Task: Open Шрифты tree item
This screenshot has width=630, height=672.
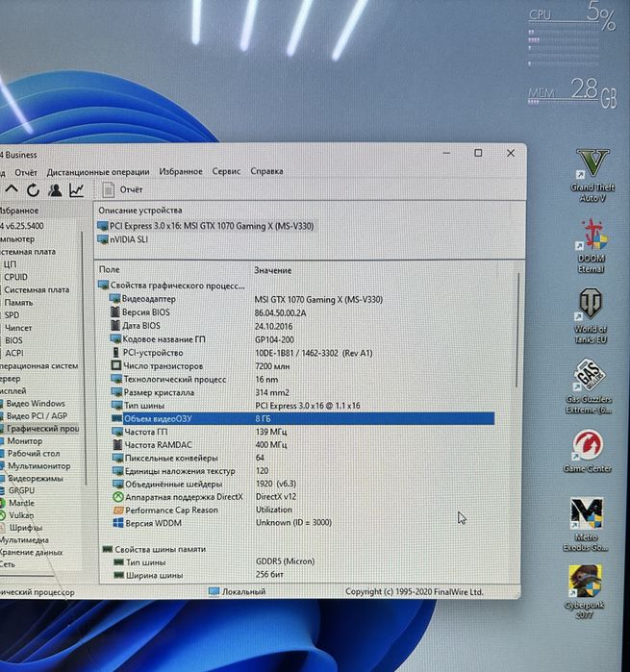Action: [21, 528]
